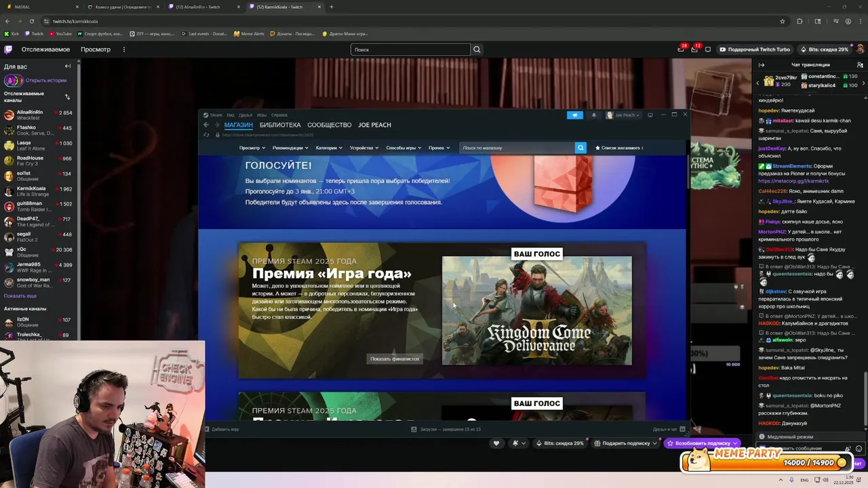Viewport: 868px width, 488px height.
Task: Open Twitch notifications icon with 28 badge
Action: click(681, 49)
